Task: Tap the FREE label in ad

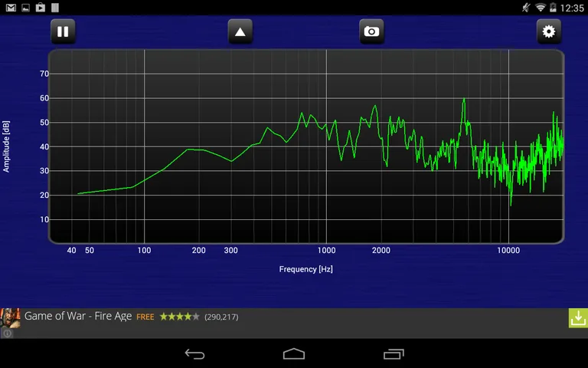Action: click(x=145, y=317)
